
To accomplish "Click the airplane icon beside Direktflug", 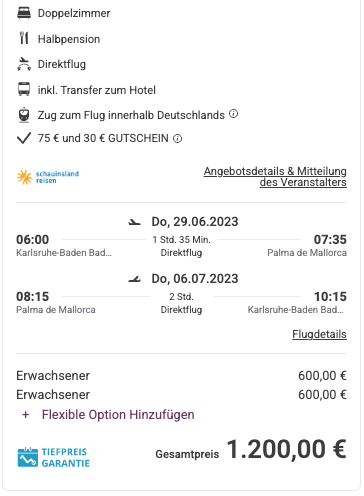I will [24, 64].
